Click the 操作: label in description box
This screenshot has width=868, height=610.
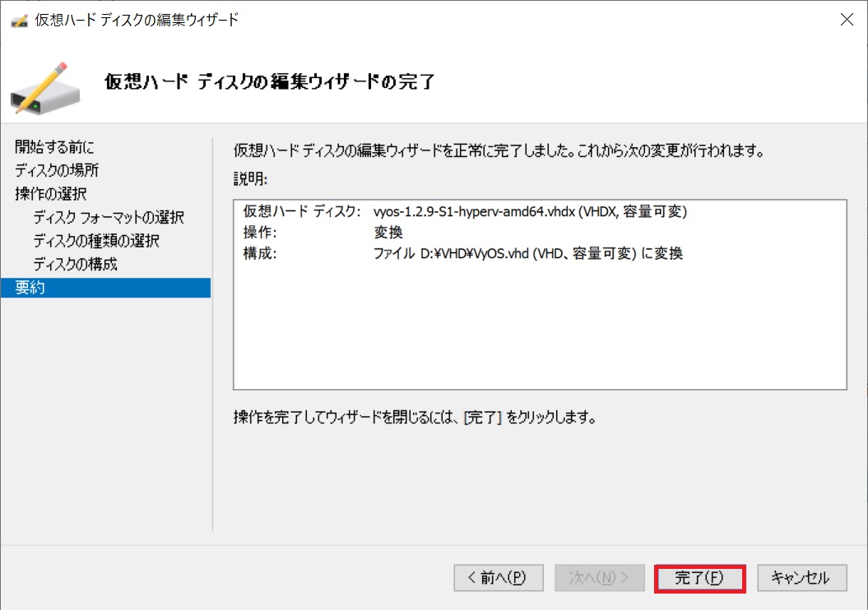pyautogui.click(x=260, y=233)
